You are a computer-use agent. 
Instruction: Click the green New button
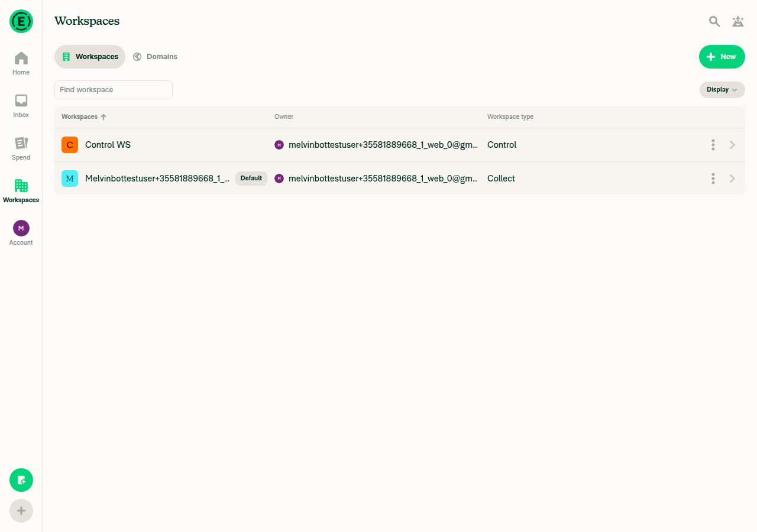point(722,57)
